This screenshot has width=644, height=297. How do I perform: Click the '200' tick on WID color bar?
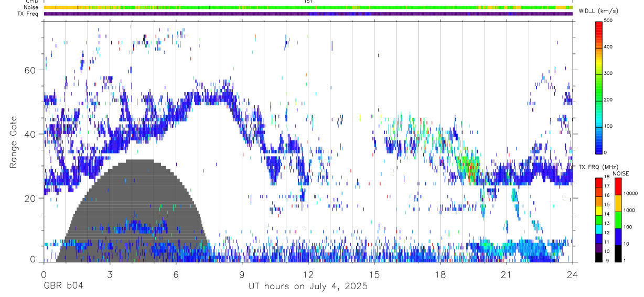pos(608,100)
